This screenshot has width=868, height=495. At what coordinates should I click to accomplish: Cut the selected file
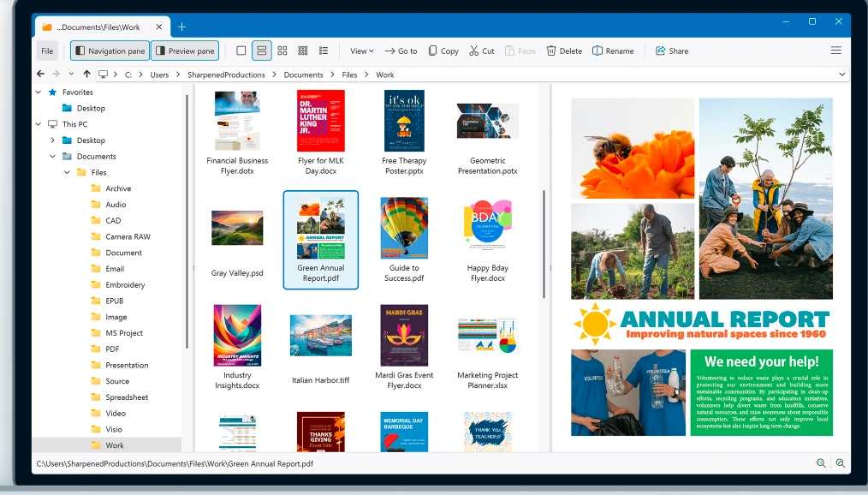click(482, 51)
